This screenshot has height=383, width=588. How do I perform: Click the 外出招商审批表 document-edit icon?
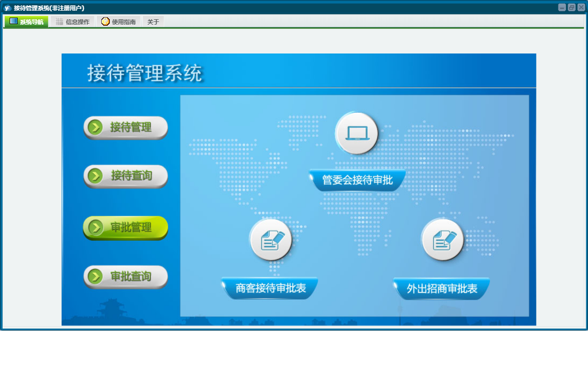(x=443, y=240)
